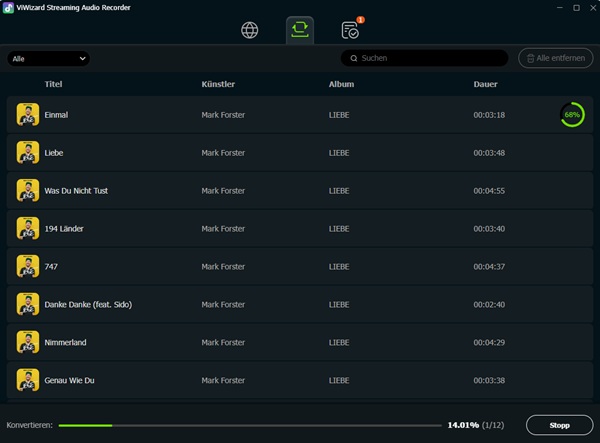The height and width of the screenshot is (443, 600).
Task: Click album cover of 'Nimmerland'
Action: click(28, 342)
